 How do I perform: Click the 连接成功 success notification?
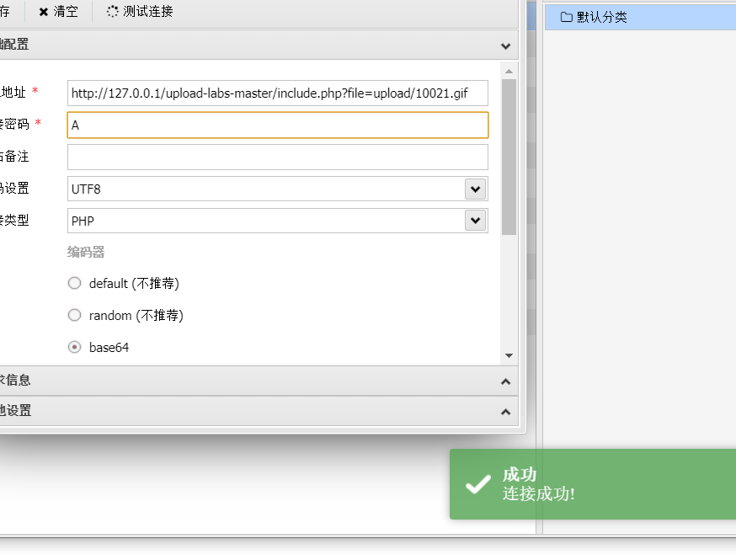pos(593,484)
